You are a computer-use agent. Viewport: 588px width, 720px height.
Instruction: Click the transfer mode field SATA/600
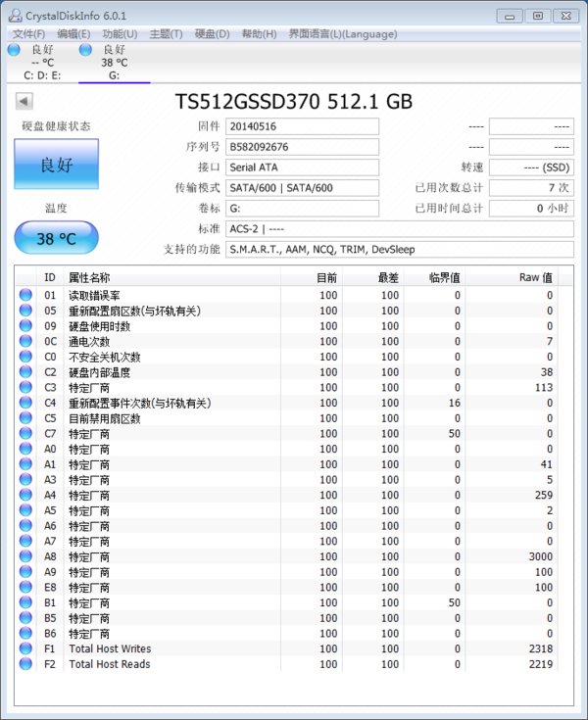302,188
